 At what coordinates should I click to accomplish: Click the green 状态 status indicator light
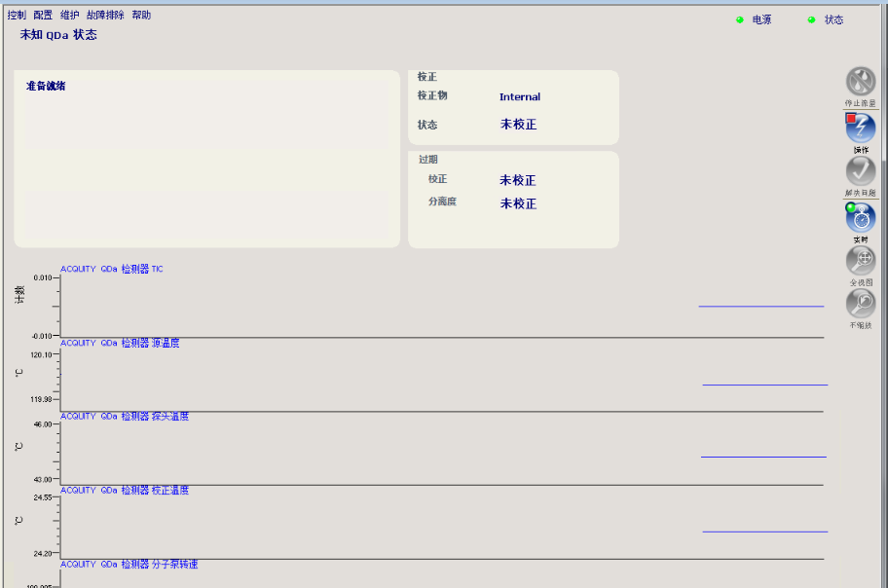point(811,19)
